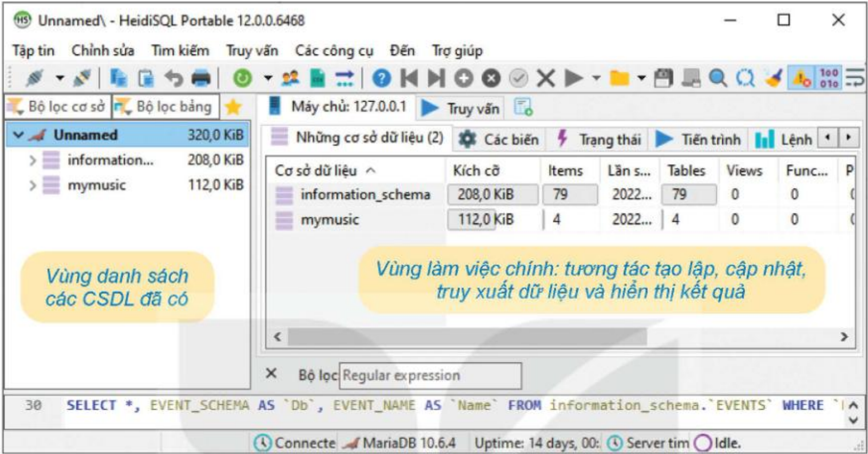The height and width of the screenshot is (454, 868).
Task: Open the dropdown arrow next to Refresh
Action: pos(268,78)
